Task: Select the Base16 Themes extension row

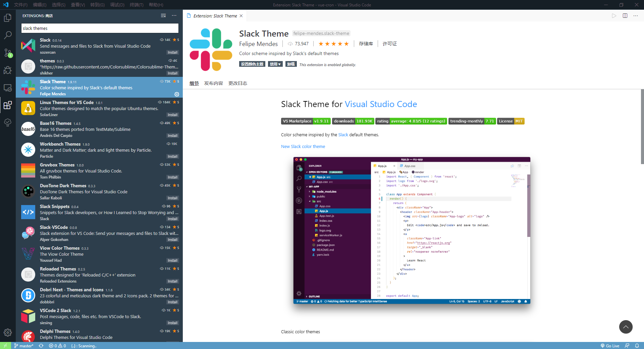Action: (99, 129)
